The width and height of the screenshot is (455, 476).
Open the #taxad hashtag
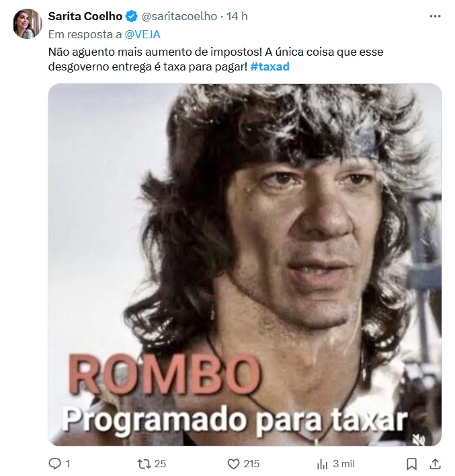(x=270, y=66)
